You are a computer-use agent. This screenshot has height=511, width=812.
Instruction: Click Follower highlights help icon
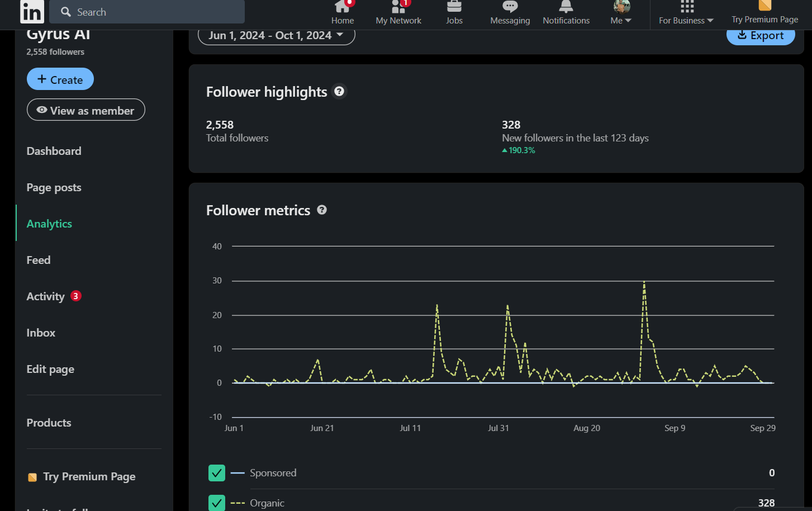point(339,91)
